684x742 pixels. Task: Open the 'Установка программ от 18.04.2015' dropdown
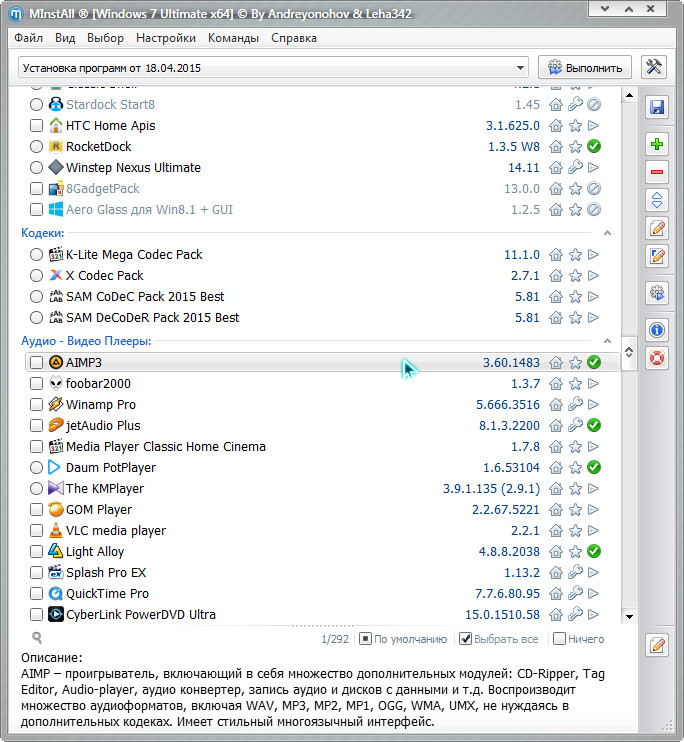[x=273, y=68]
